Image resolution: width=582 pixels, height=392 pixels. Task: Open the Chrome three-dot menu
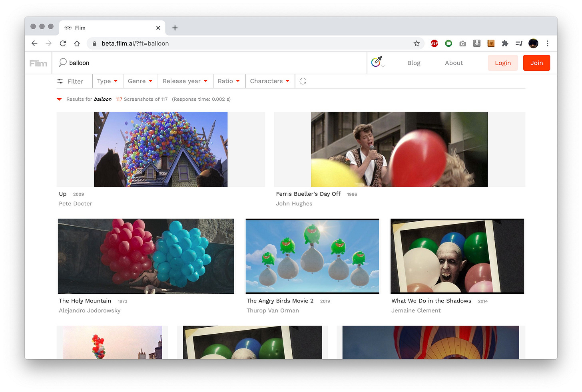click(x=547, y=44)
